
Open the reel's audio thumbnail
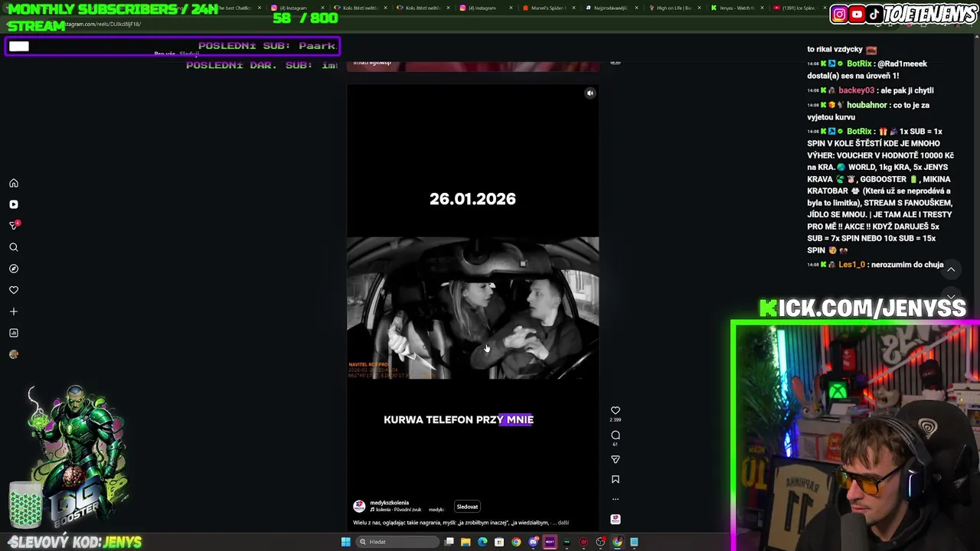pyautogui.click(x=616, y=519)
